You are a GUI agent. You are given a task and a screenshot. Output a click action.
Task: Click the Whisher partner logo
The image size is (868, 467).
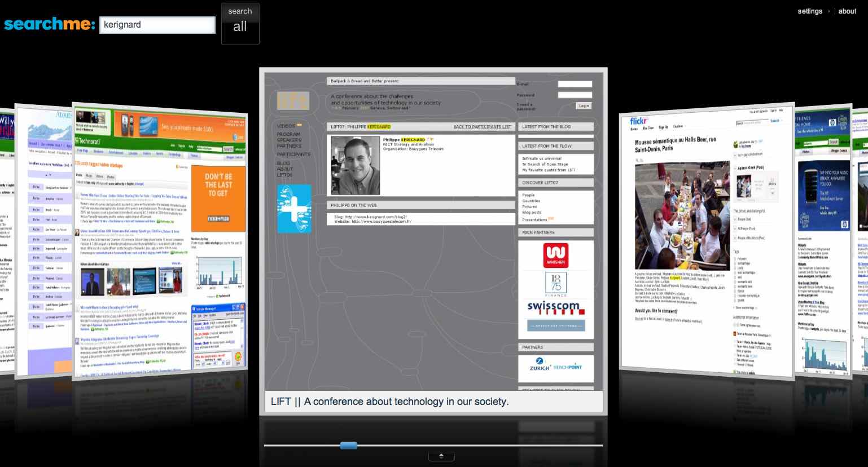click(556, 255)
